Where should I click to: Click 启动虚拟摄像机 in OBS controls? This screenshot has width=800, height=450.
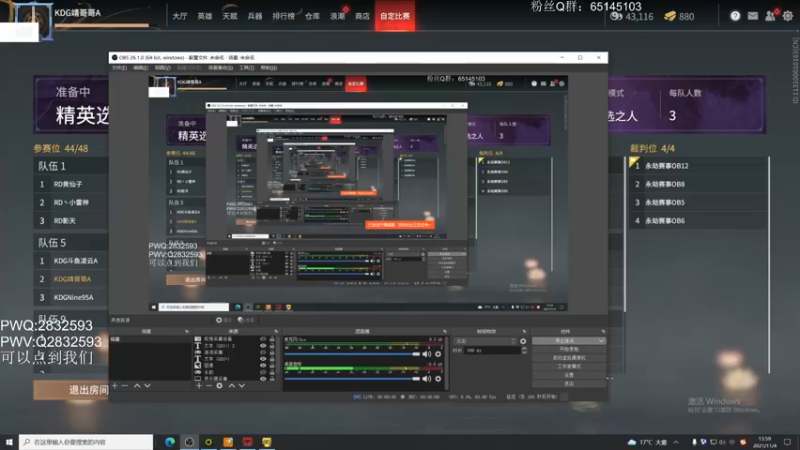(569, 358)
